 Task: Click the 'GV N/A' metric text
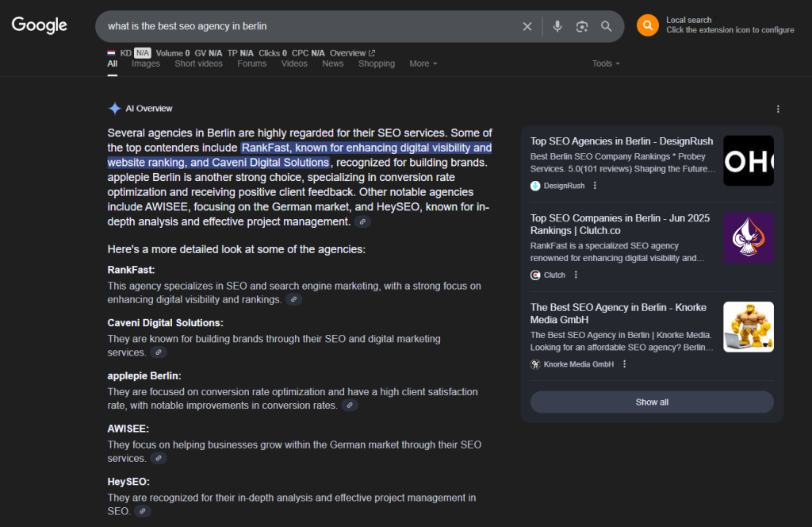pos(209,53)
